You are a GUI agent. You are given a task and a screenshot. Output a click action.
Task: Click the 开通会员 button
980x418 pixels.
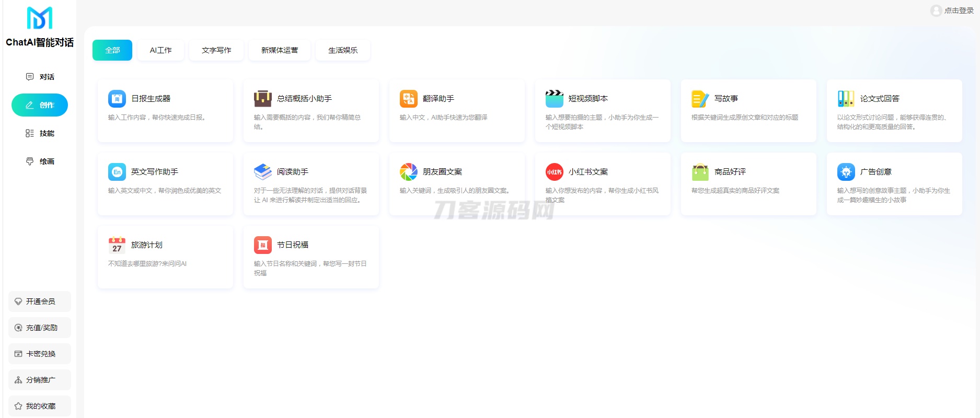click(40, 301)
